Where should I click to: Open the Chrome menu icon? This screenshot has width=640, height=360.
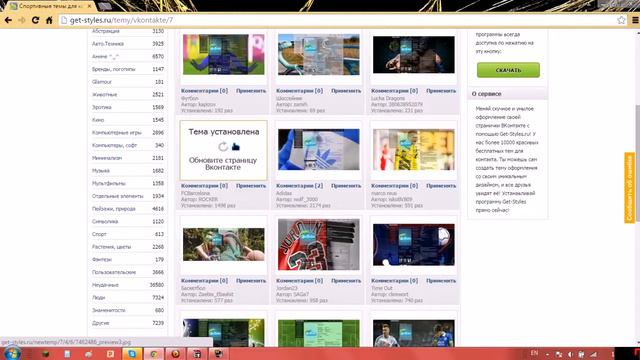point(635,20)
